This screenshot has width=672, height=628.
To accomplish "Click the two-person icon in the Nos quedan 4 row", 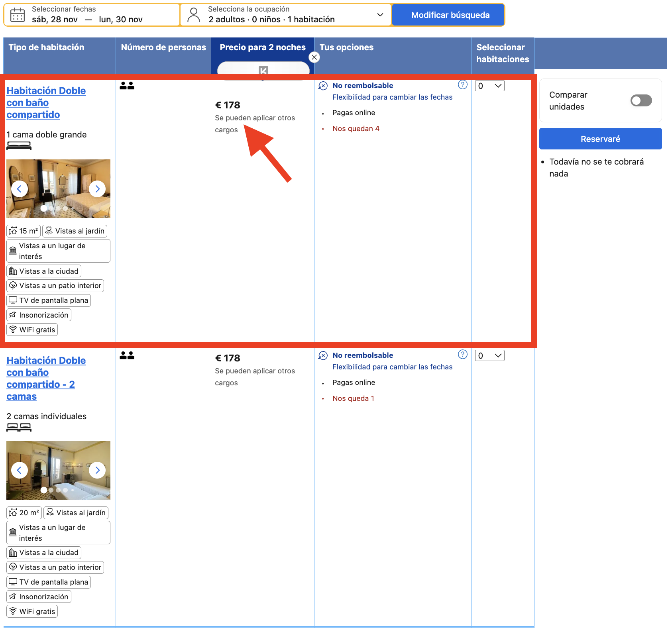I will [127, 86].
